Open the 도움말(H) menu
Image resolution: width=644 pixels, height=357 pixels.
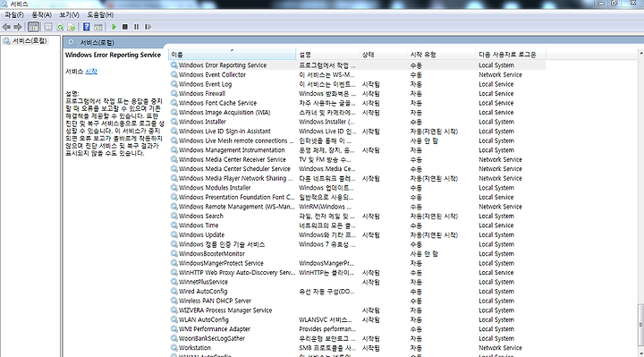pyautogui.click(x=100, y=15)
